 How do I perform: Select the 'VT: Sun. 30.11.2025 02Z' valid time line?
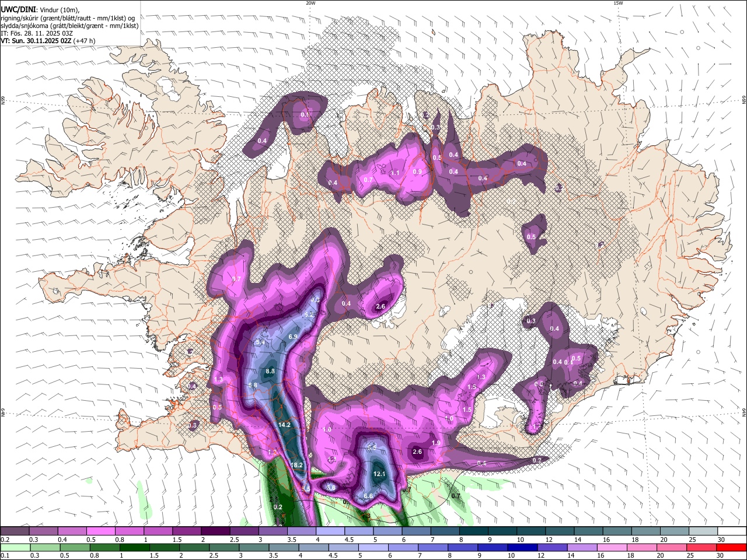[x=36, y=41]
